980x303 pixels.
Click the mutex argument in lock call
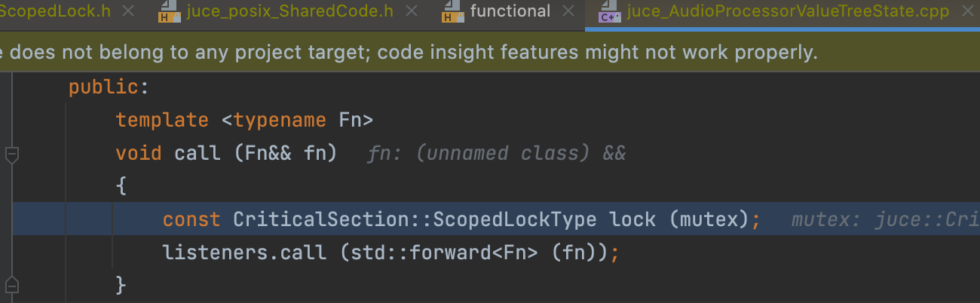tap(709, 219)
